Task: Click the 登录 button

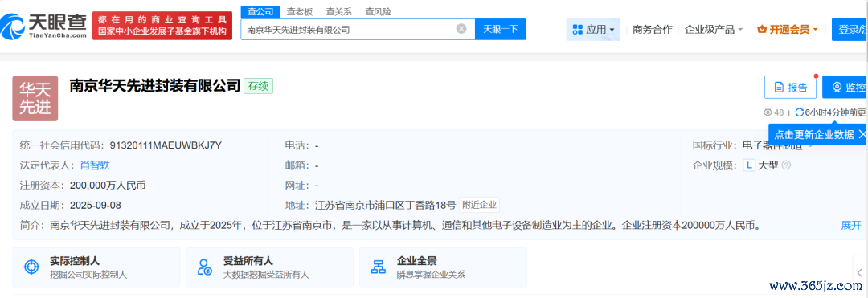Action: click(850, 29)
